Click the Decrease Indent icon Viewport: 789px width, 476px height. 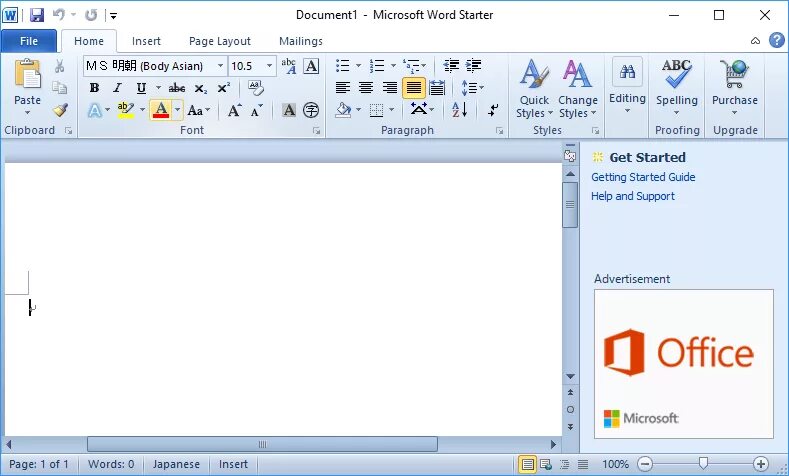tap(451, 65)
